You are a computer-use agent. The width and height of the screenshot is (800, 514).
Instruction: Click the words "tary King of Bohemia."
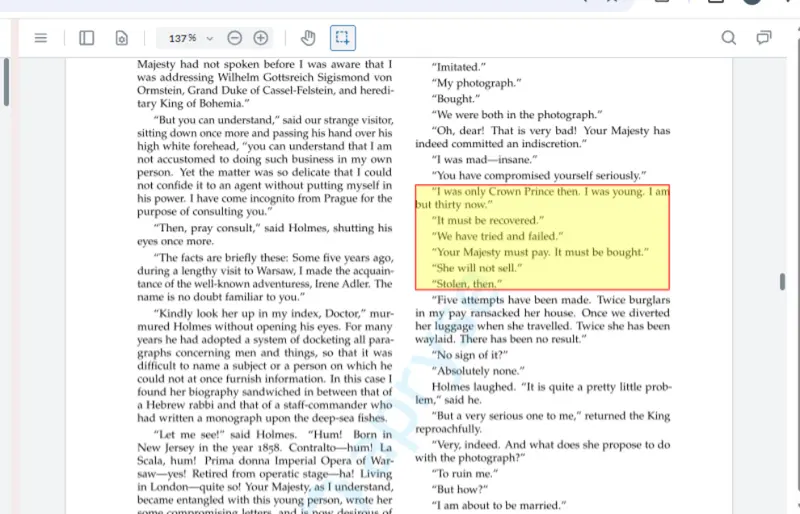[x=193, y=103]
